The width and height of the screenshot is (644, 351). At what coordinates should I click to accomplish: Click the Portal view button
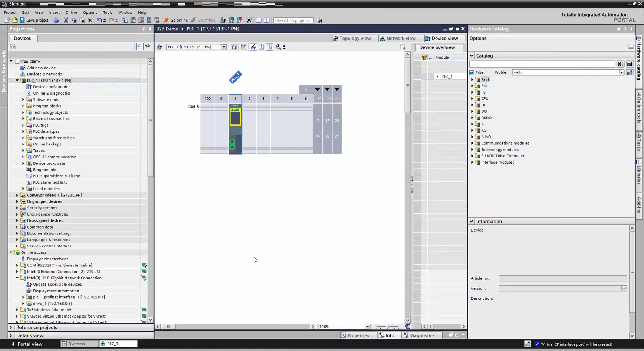[x=27, y=344]
